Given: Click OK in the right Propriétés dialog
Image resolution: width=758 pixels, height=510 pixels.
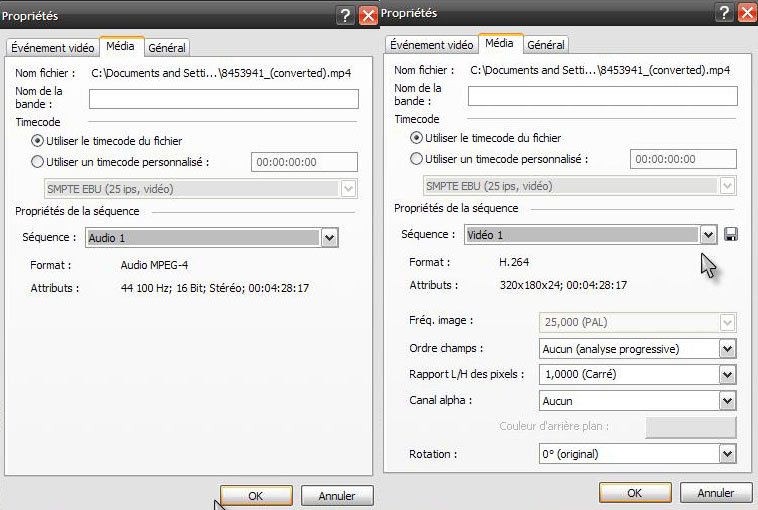Looking at the screenshot, I should point(635,493).
